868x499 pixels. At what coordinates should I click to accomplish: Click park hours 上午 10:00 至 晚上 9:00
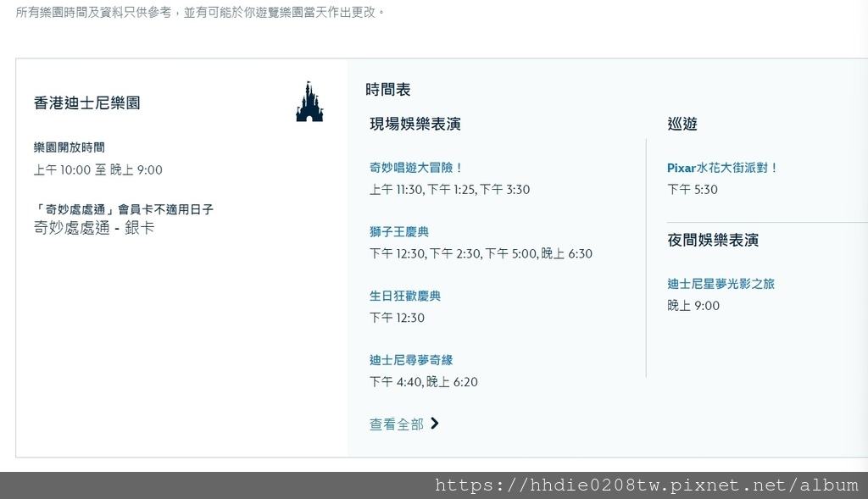98,169
